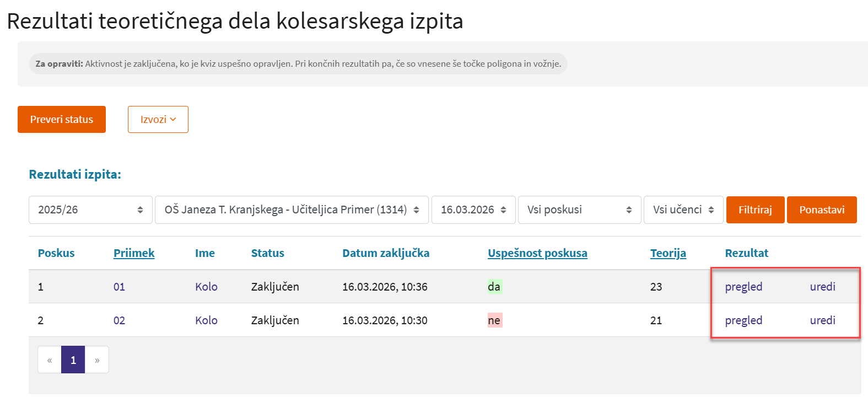Sort by Uspešnost poskusa column header
This screenshot has width=868, height=402.
(537, 253)
